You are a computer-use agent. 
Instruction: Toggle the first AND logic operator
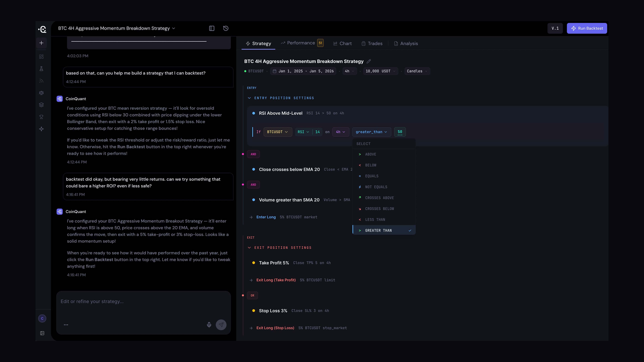253,154
